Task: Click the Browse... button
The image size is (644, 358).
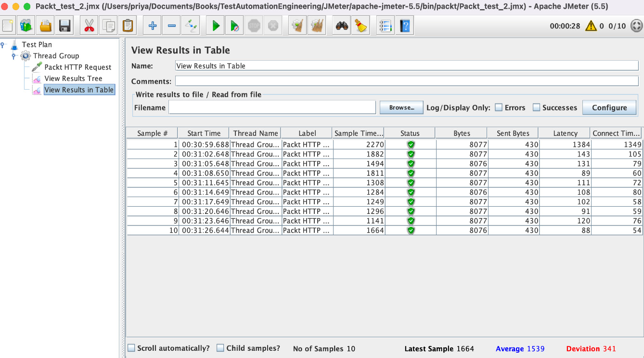Action: pyautogui.click(x=401, y=107)
